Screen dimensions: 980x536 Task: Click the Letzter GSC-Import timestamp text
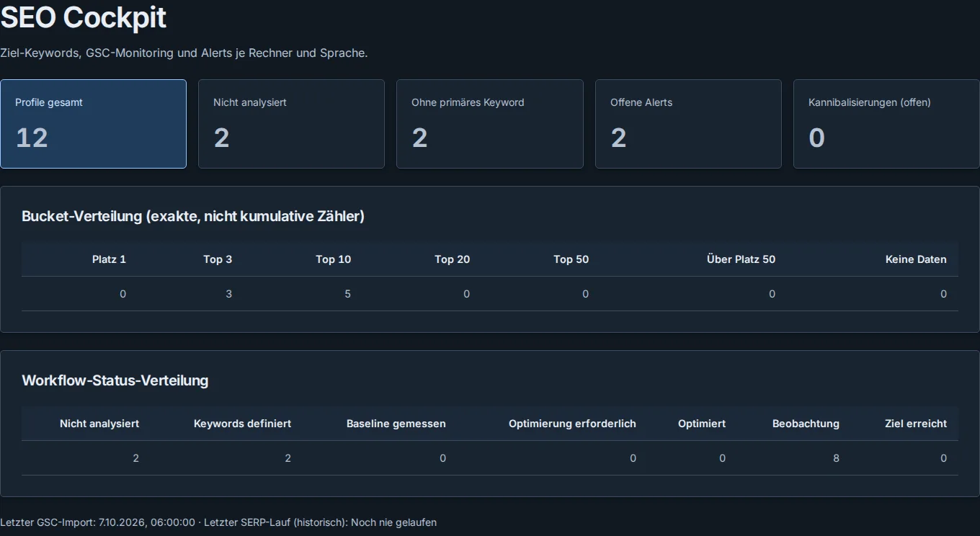tap(97, 522)
